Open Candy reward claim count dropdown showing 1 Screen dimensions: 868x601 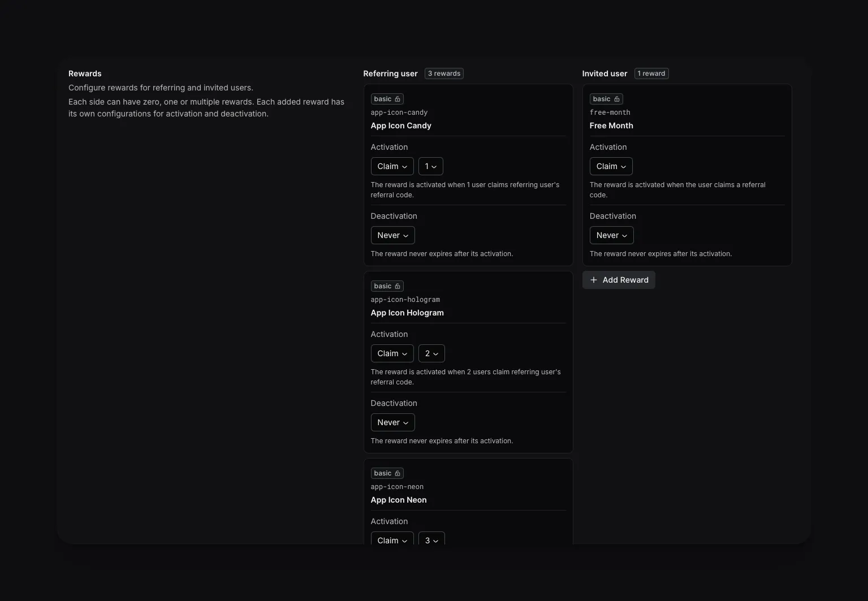430,166
